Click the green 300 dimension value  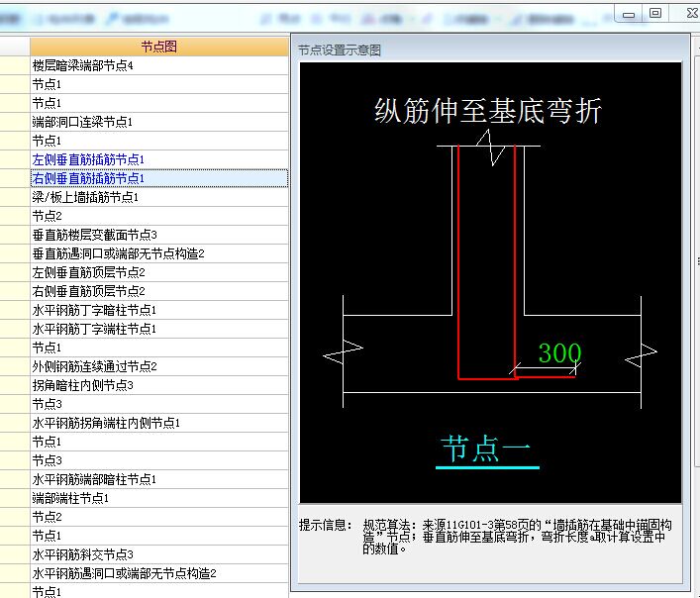(559, 353)
